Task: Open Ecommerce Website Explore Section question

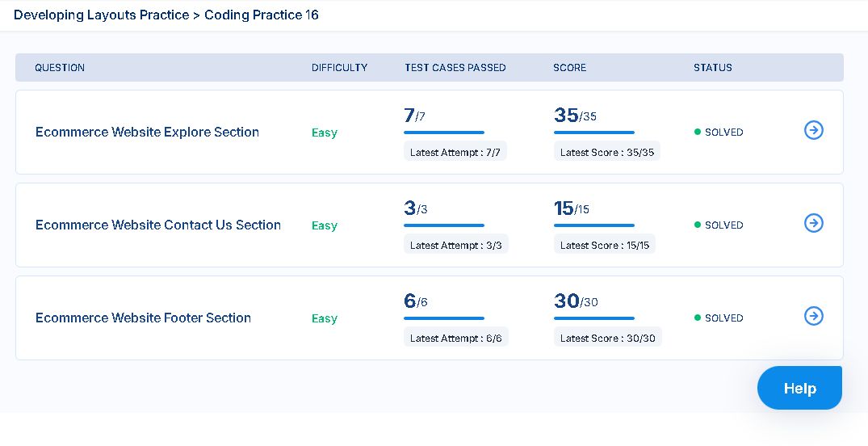Action: (x=147, y=132)
